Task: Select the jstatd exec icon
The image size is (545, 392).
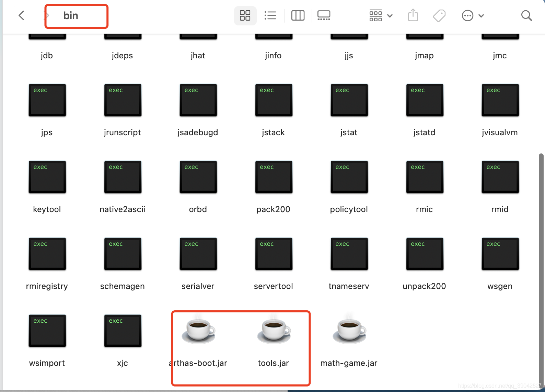Action: point(425,100)
